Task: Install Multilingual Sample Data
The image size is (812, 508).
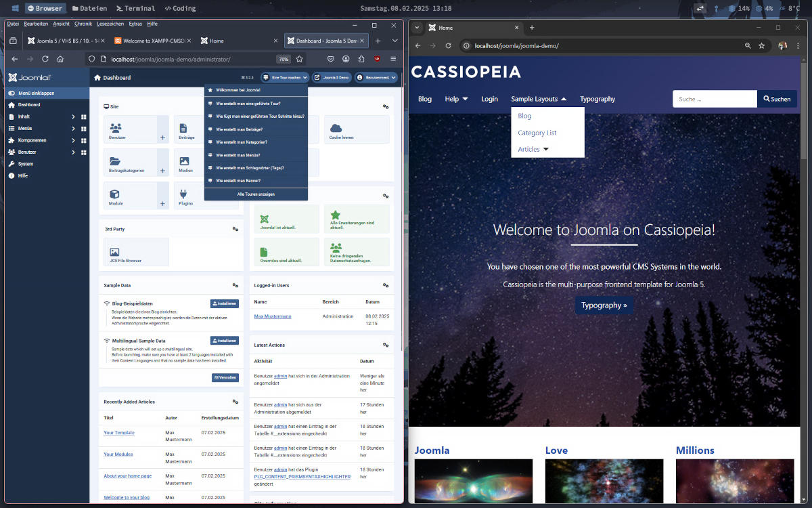Action: click(x=225, y=341)
